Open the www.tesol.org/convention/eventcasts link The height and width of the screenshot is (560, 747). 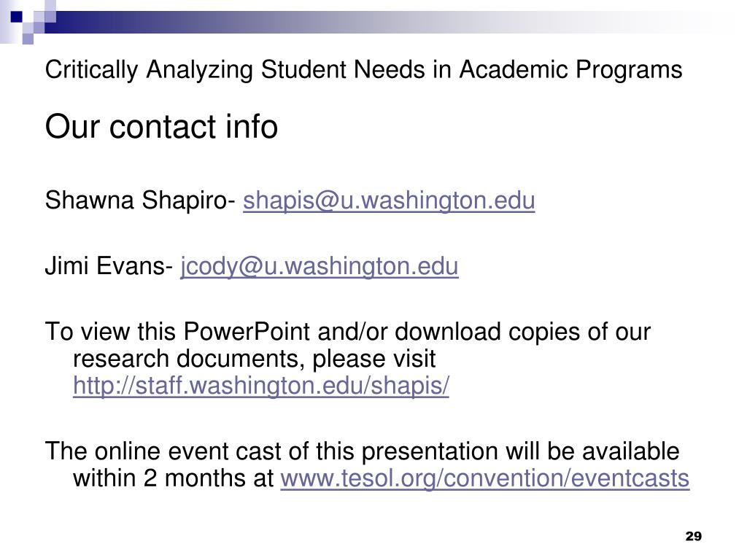pyautogui.click(x=484, y=479)
